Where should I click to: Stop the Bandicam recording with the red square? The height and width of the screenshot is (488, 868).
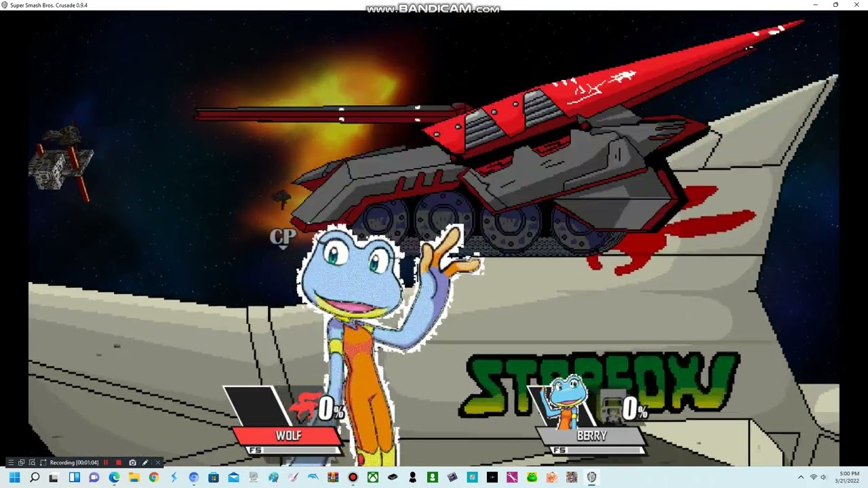119,462
